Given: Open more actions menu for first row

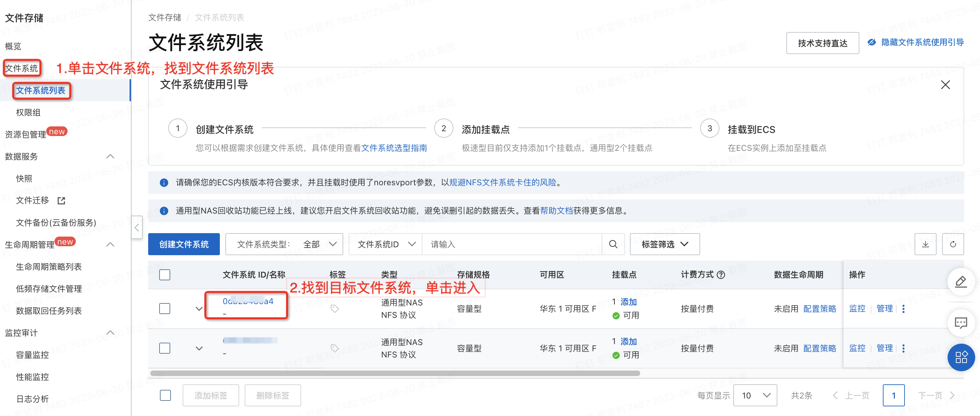Looking at the screenshot, I should (x=904, y=309).
